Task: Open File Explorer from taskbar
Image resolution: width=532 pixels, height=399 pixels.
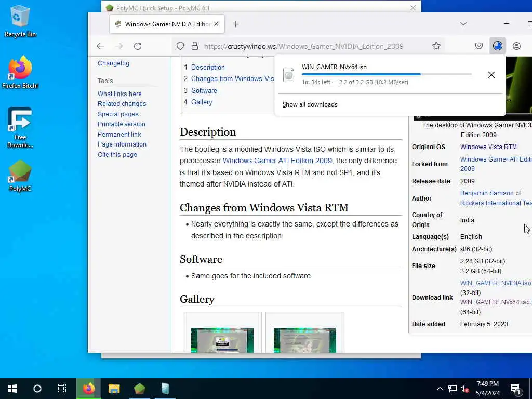Action: click(114, 389)
